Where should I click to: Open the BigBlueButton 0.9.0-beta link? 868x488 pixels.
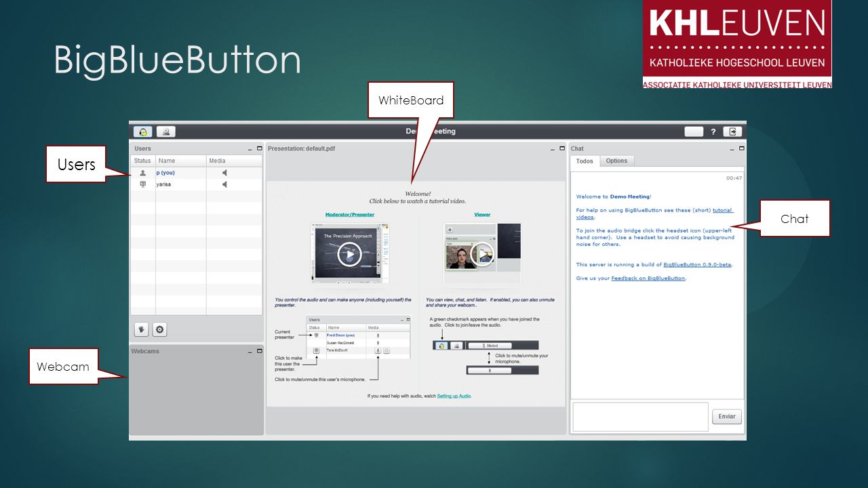[697, 264]
